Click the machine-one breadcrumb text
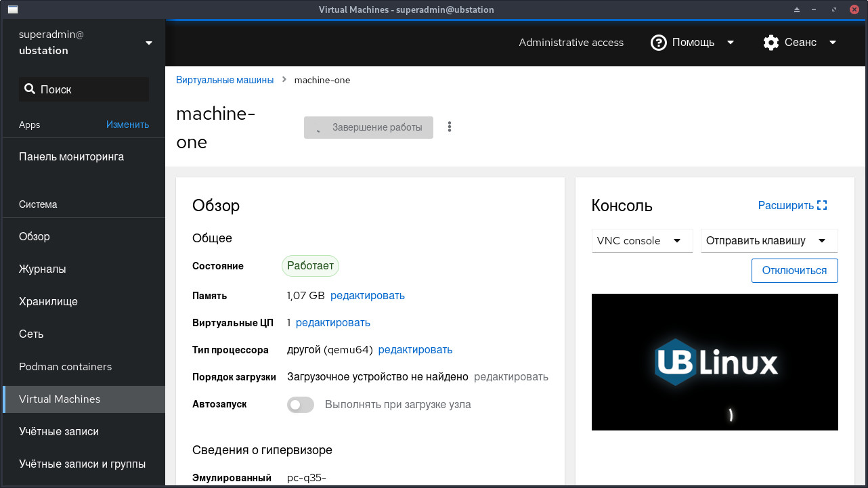This screenshot has height=488, width=868. click(322, 80)
